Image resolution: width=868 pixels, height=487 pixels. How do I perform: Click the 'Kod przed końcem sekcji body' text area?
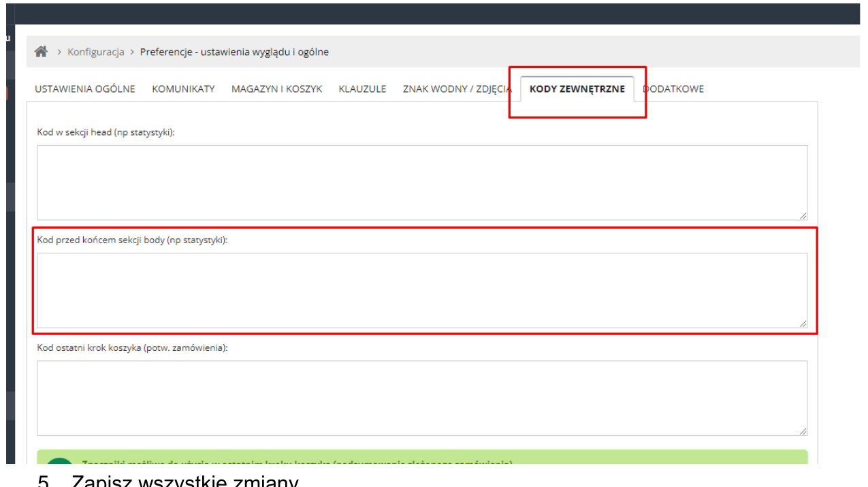422,290
